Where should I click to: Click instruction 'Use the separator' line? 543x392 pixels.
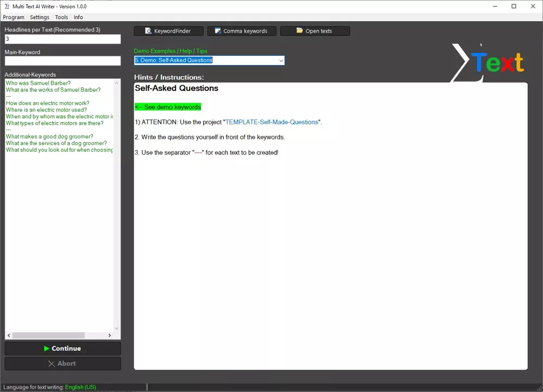pos(206,153)
